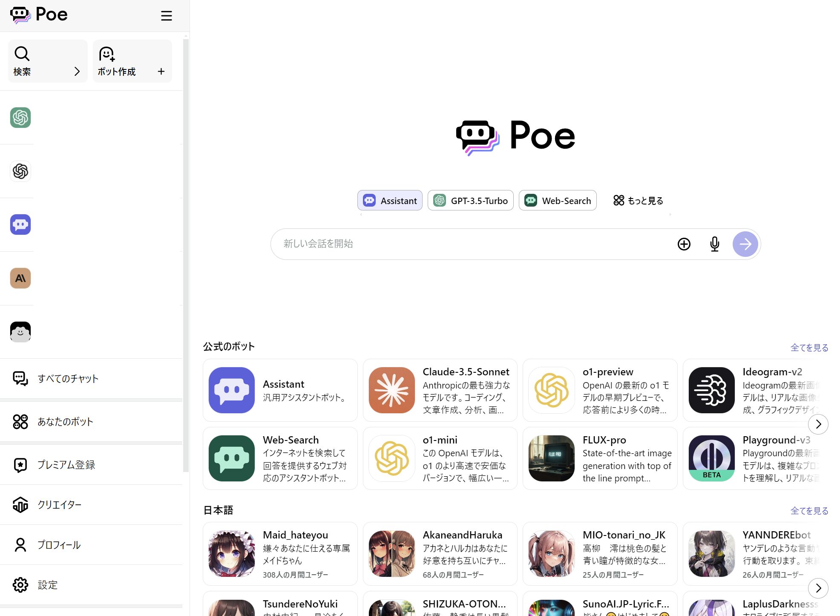Click 全てを見る for 日本語 section
The image size is (840, 616).
pyautogui.click(x=809, y=510)
